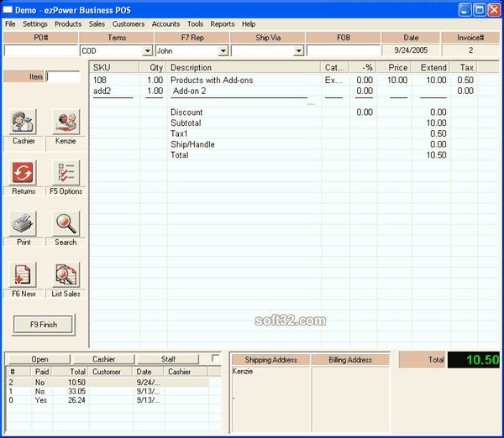Select the 'Products with Add-ons' row description
This screenshot has height=438, width=504.
212,80
